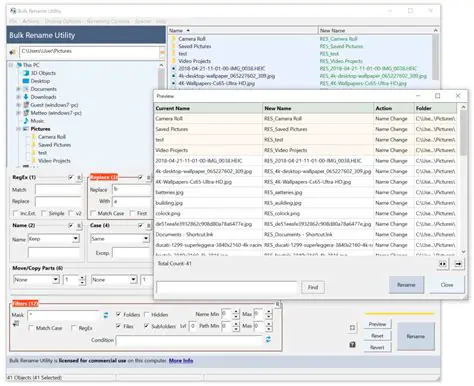Expand the Guest (windows7-pc) tree node
Screen dimensions: 474x386
(x=19, y=105)
